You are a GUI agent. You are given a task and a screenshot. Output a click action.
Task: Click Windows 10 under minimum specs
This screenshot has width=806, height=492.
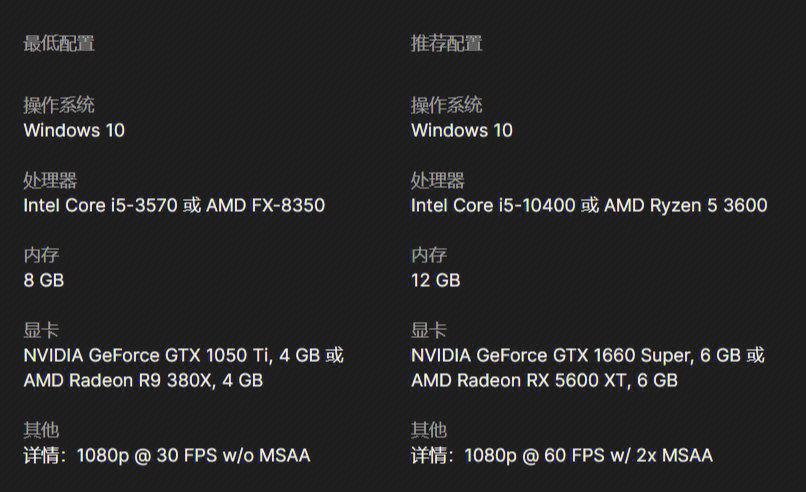tap(74, 130)
